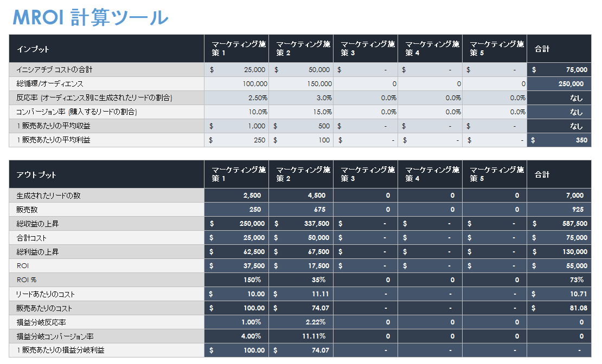Click イニシアチブ コストの合計 cell for 施策 1
The height and width of the screenshot is (364, 602).
(x=236, y=70)
